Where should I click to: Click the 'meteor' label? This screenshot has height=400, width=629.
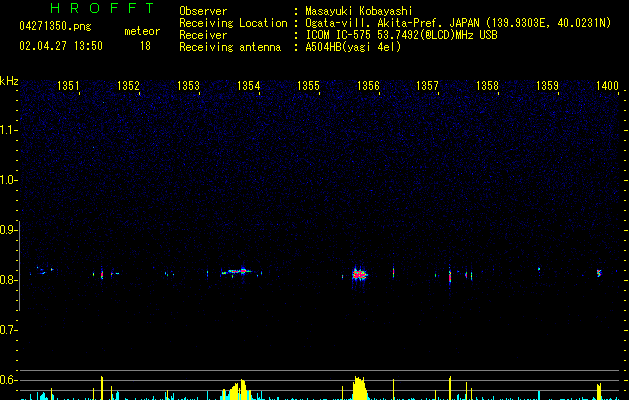(142, 31)
